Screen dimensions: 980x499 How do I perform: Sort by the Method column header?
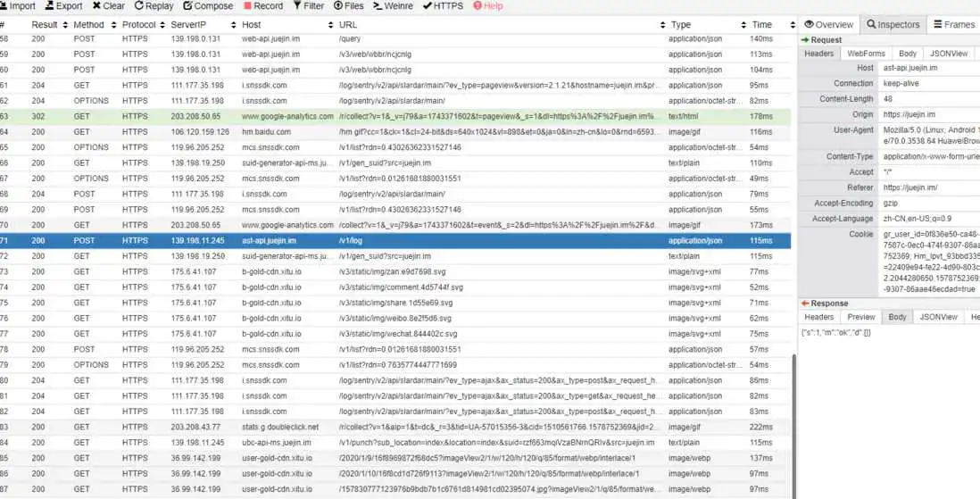[x=95, y=25]
